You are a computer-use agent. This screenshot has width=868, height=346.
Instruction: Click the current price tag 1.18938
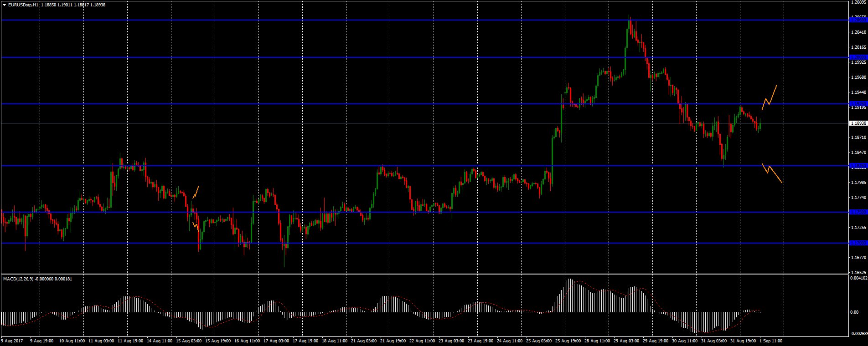pos(858,123)
